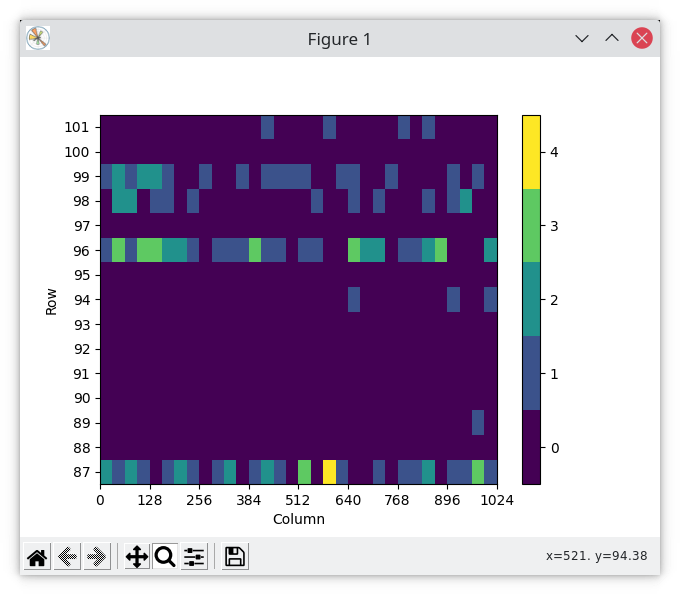Close the Figure 1 window
Screen dimensions: 680x595
click(x=642, y=38)
